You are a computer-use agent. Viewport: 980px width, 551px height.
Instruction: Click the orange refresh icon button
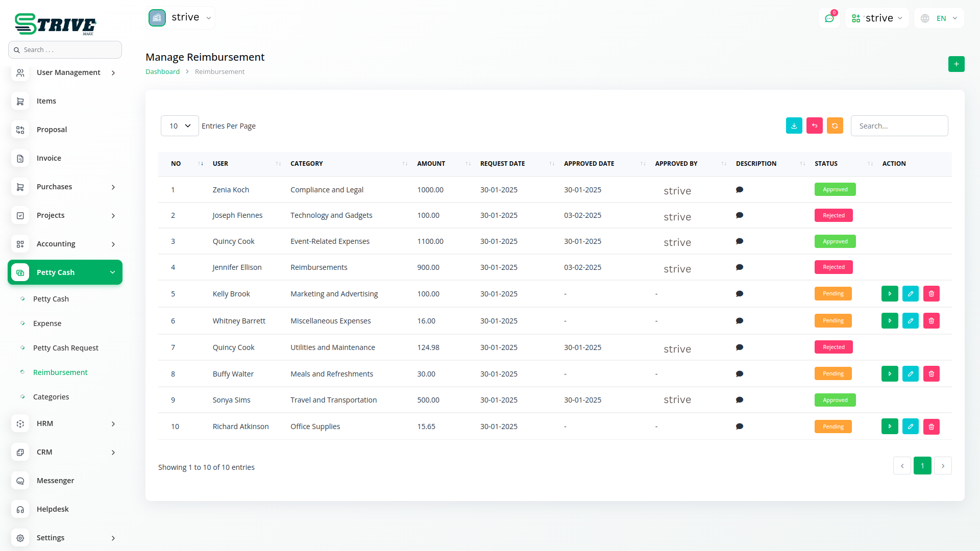coord(835,126)
